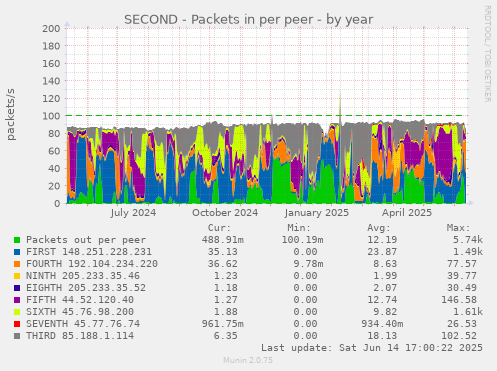The height and width of the screenshot is (371, 497).
Task: Click the THIRD peer Max value 102.52
Action: point(459,336)
